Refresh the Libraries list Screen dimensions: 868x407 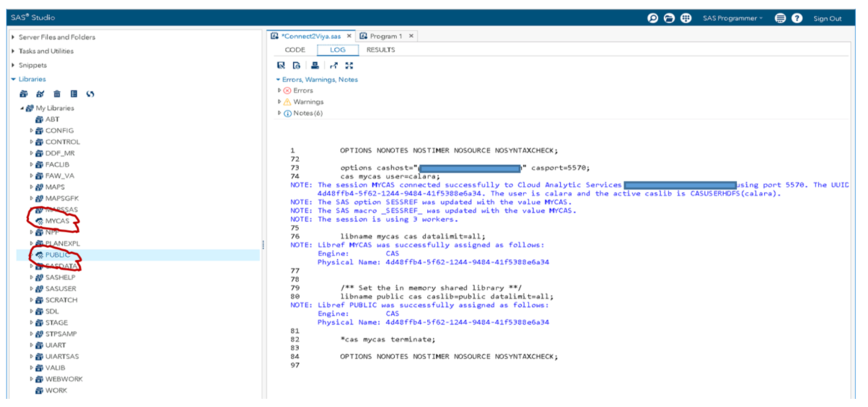point(90,94)
